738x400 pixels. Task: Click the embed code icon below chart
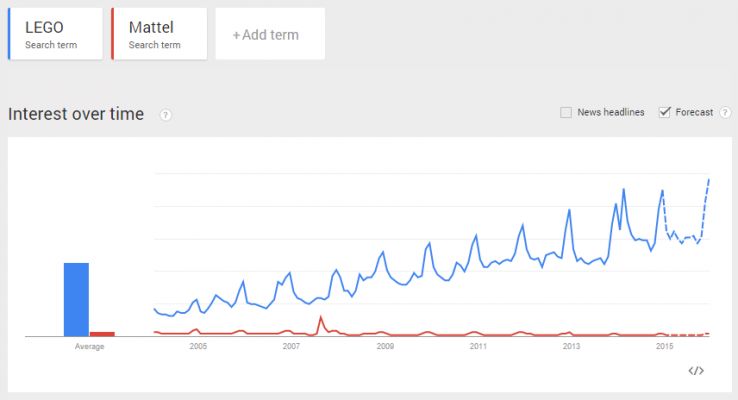pos(696,371)
